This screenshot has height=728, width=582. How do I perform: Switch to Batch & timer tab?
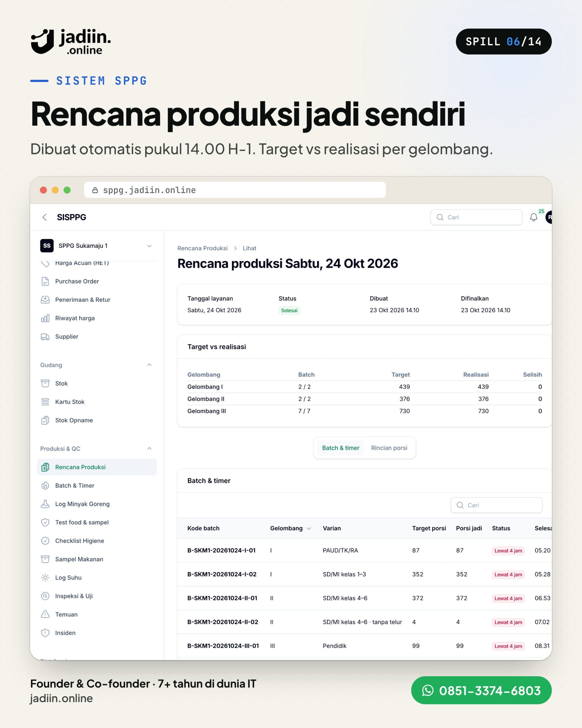340,448
